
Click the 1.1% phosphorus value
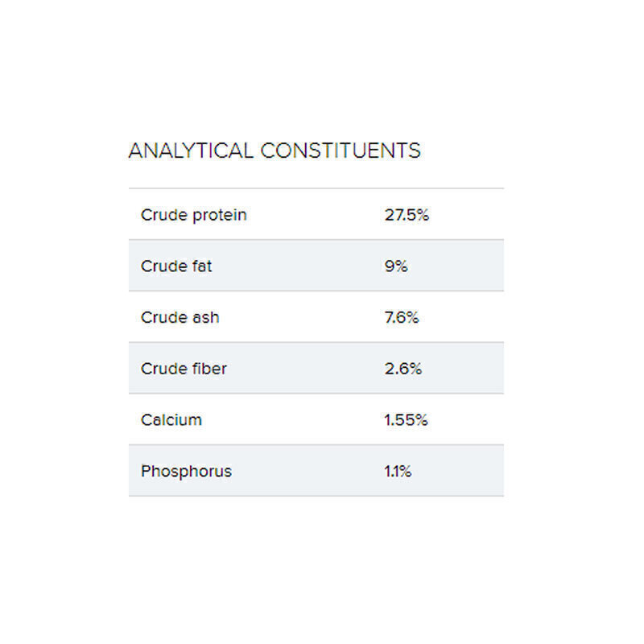pos(398,471)
